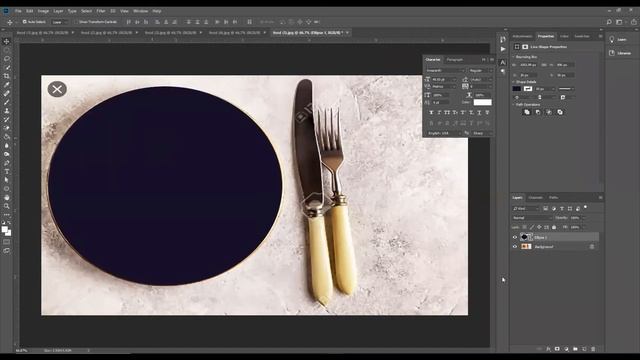Click the font size field in Character panel
Viewport: 640px width, 360px height.
click(443, 79)
